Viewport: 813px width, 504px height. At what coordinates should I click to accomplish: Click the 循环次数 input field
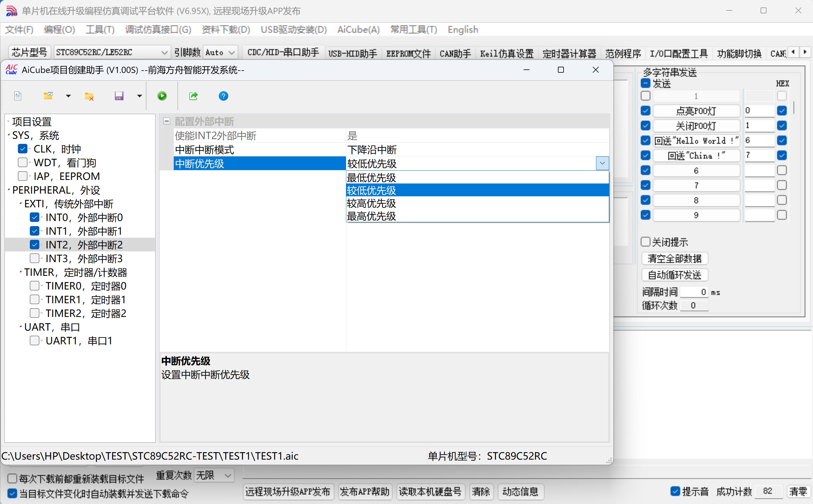(x=694, y=305)
